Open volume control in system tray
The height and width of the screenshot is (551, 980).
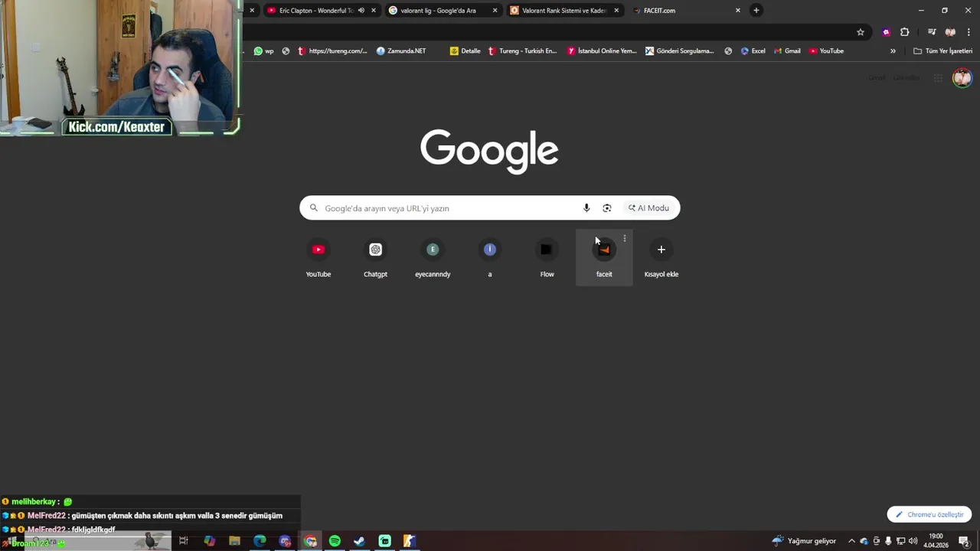pos(913,541)
